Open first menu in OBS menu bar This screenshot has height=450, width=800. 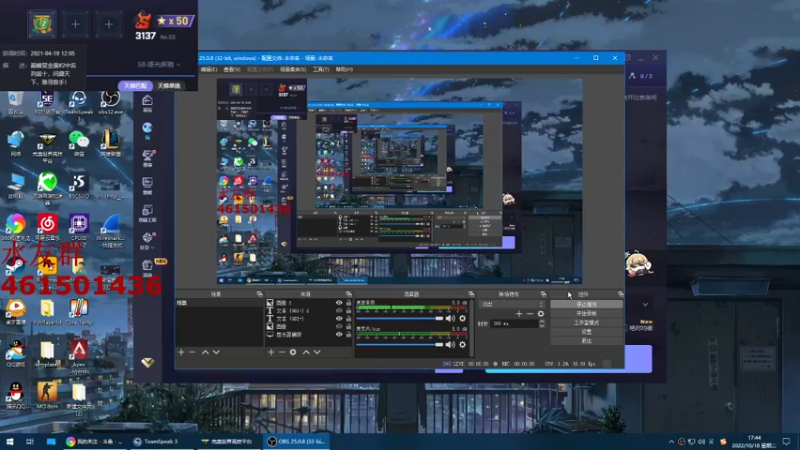[x=209, y=69]
